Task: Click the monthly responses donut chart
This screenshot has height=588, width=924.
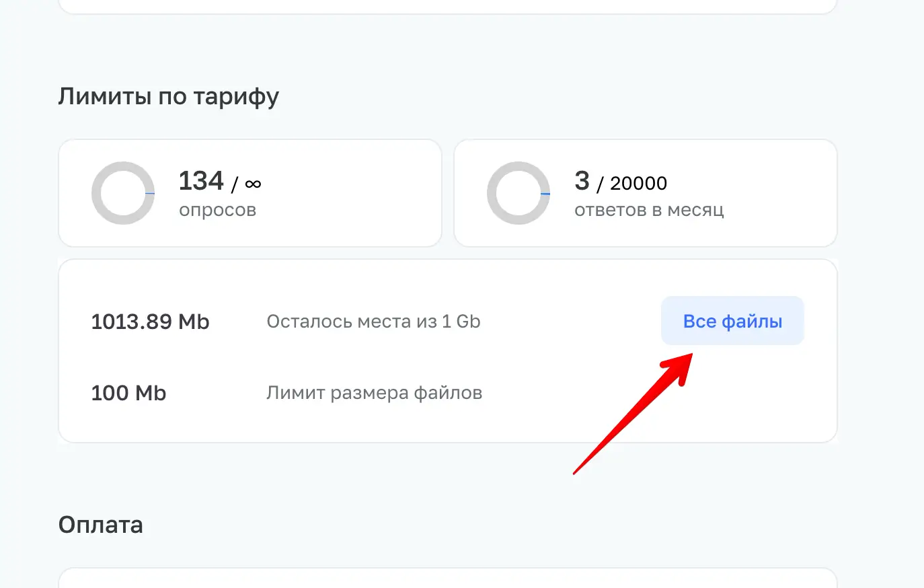Action: tap(518, 193)
